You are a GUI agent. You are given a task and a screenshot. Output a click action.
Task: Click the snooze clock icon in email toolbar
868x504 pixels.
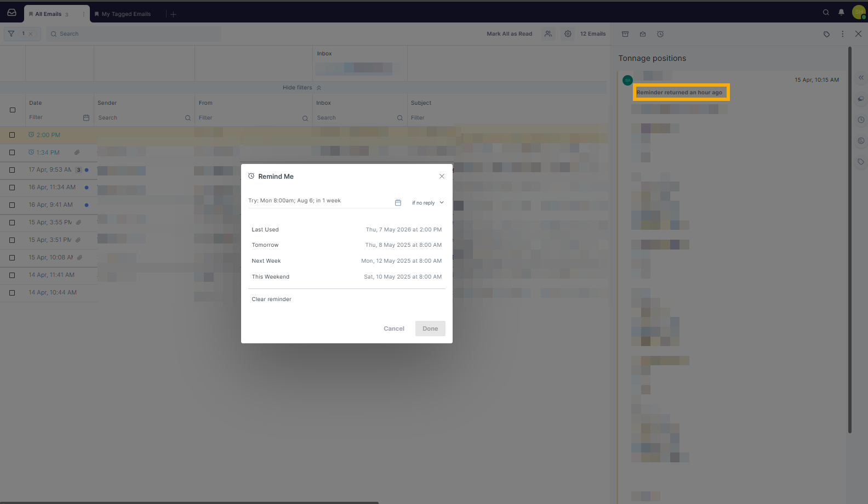(660, 34)
